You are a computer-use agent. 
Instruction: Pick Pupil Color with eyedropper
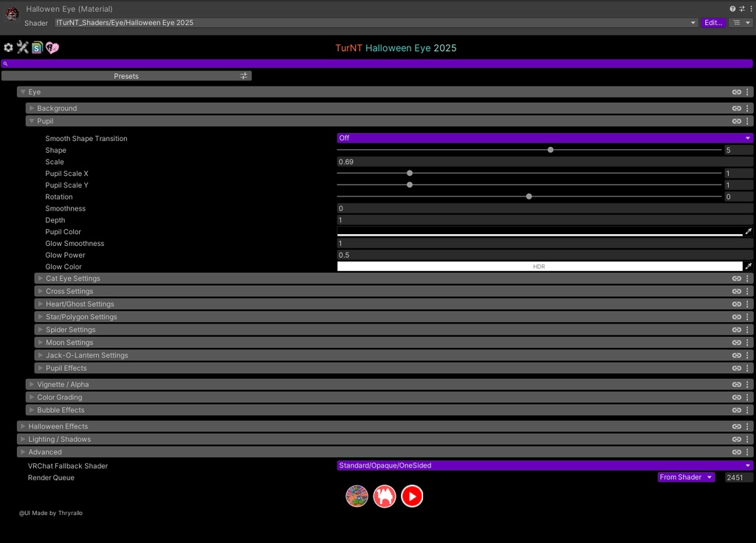click(x=749, y=232)
